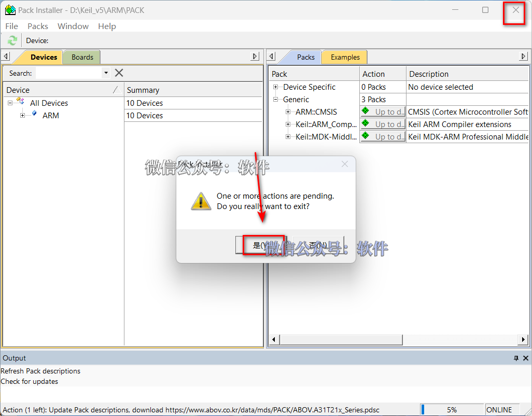Click the Summary column header
The width and height of the screenshot is (532, 416).
(x=193, y=90)
